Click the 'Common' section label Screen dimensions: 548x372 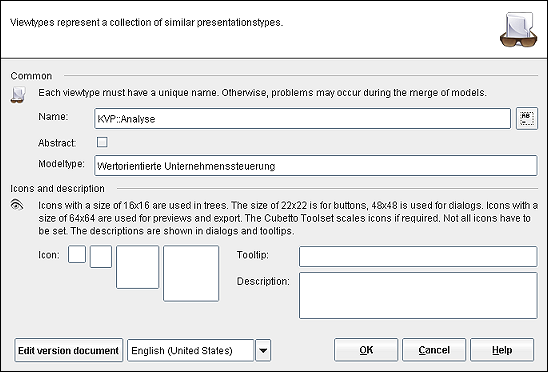pos(31,76)
